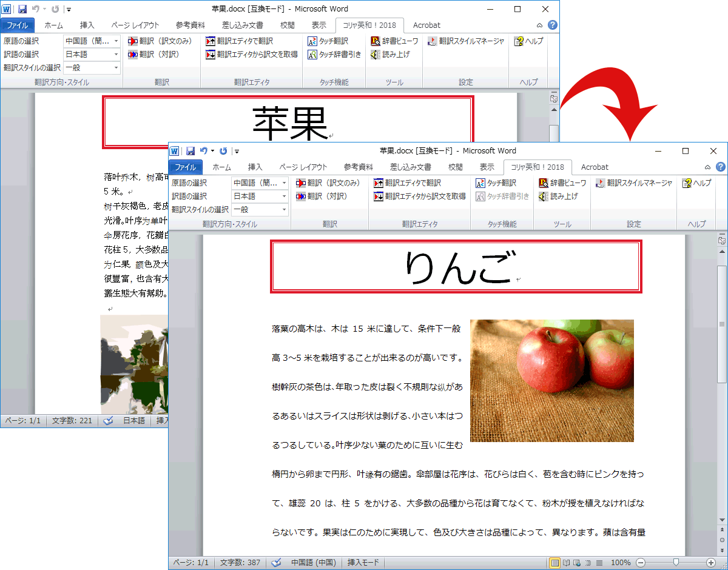Click proofing check icon in back status bar
The height and width of the screenshot is (570, 728).
pos(108,421)
